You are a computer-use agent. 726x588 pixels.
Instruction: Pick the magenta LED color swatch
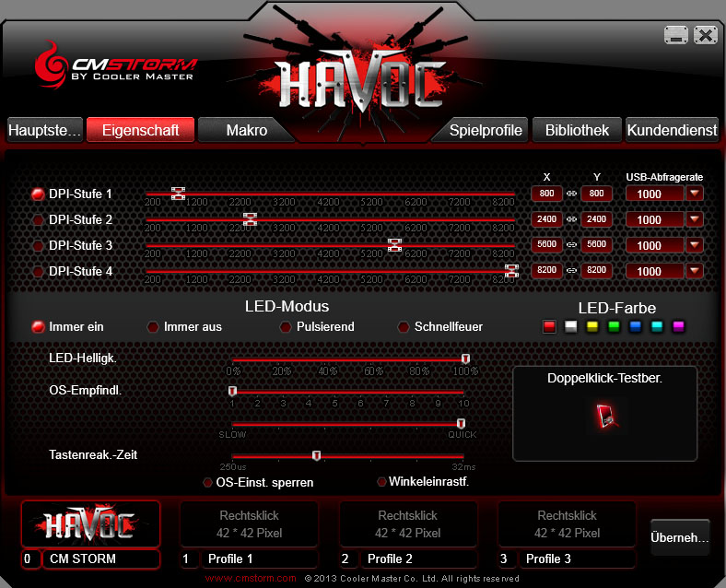(x=678, y=327)
